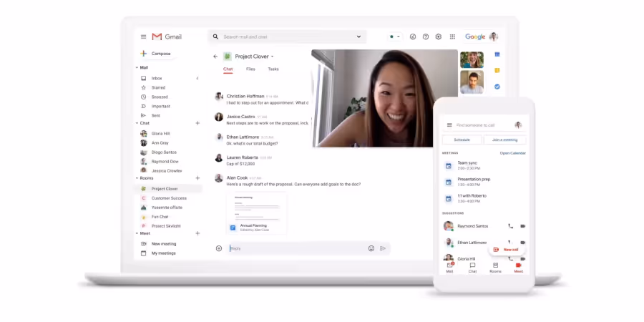The width and height of the screenshot is (644, 322).
Task: Click the add attachment plus icon by Reply
Action: coord(218,248)
